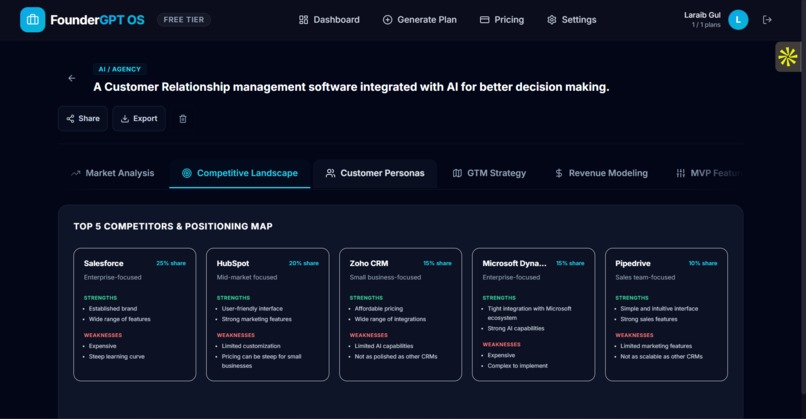Go to the Pricing page
806x419 pixels.
[x=502, y=20]
